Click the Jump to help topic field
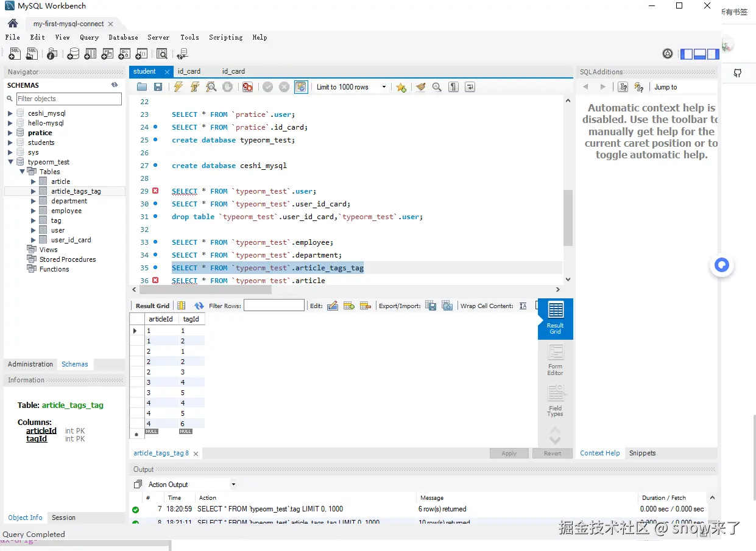 coord(684,87)
